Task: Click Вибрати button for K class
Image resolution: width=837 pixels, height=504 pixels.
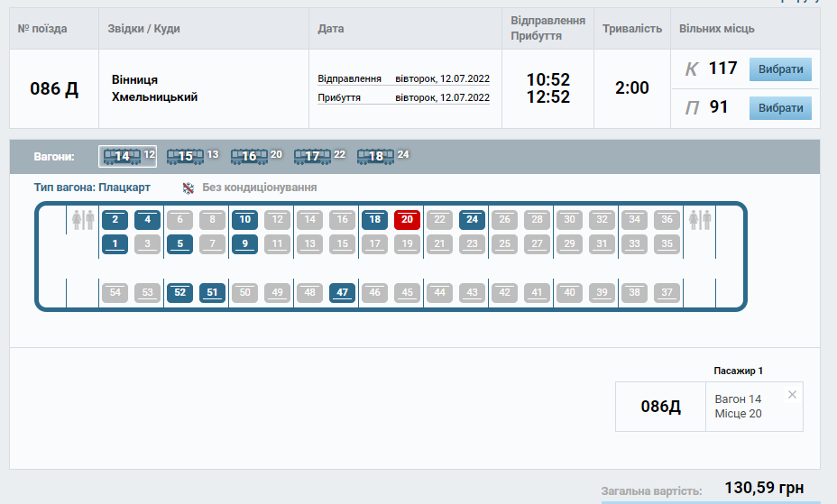Action: (x=780, y=69)
